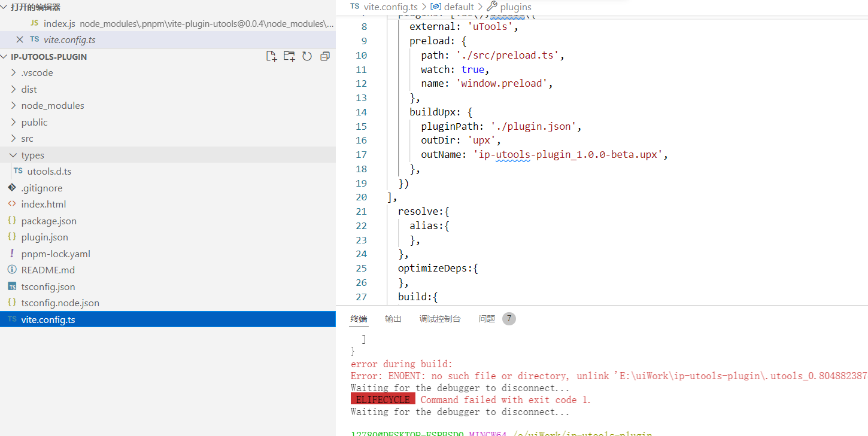Image resolution: width=868 pixels, height=436 pixels.
Task: Close the vite.config.ts editor
Action: [20, 39]
